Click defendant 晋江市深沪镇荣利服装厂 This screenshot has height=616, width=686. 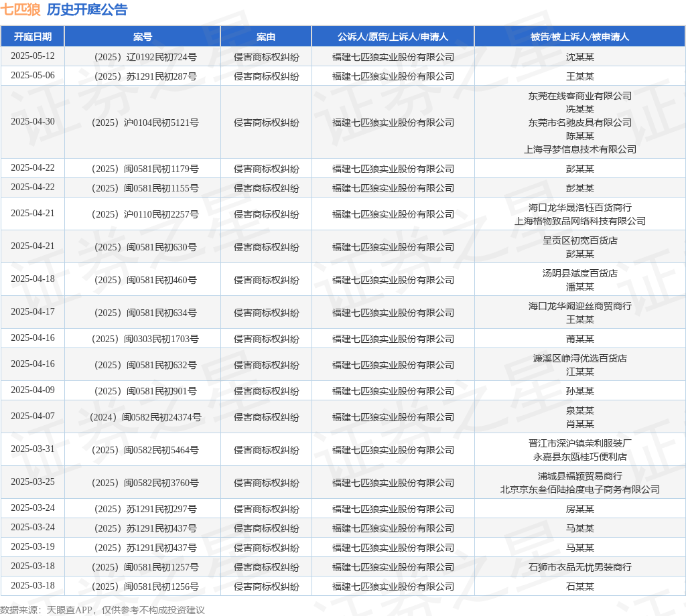tap(580, 443)
